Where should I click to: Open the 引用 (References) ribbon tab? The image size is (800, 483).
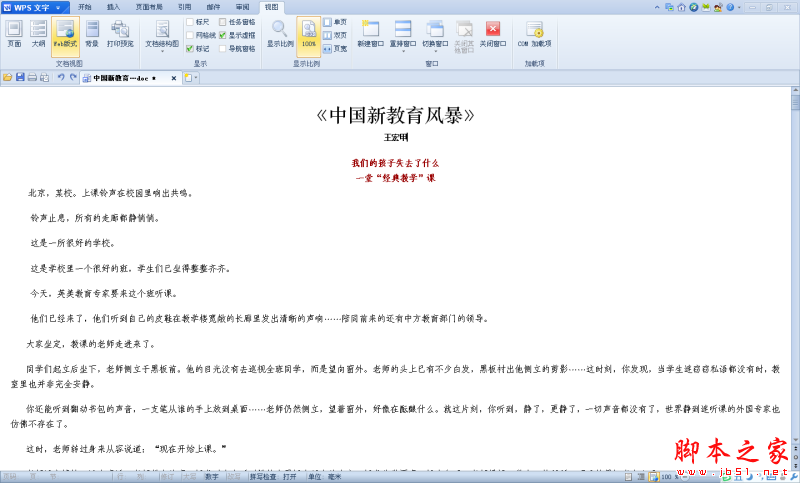185,7
